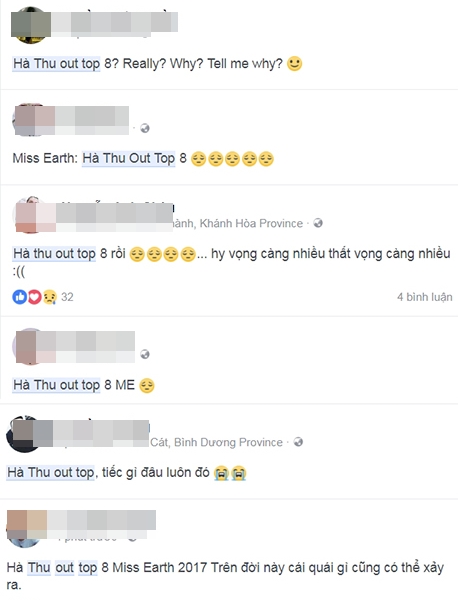Click highlighted 'Hà thu out top' in third post
The width and height of the screenshot is (458, 600).
click(54, 253)
